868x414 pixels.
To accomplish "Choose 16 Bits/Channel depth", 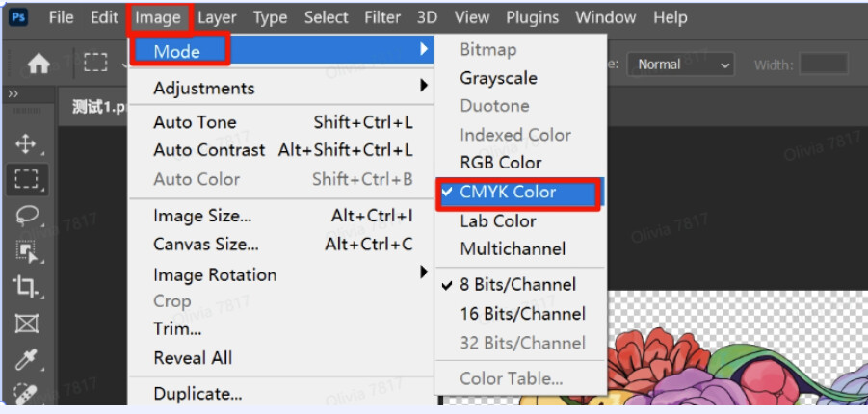I will coord(520,314).
